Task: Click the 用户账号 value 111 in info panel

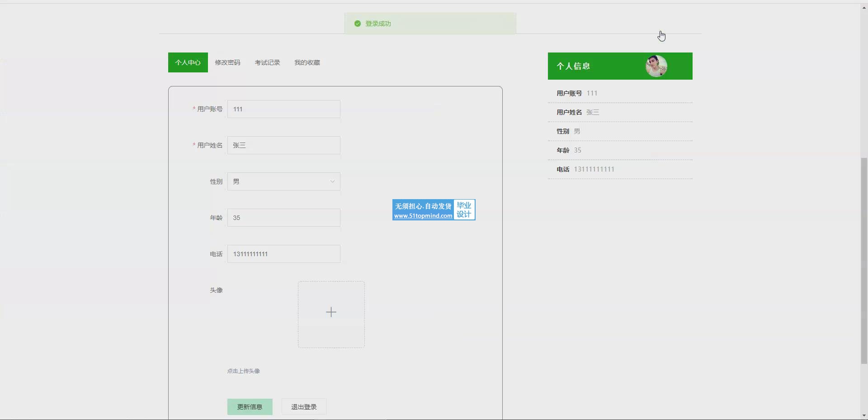Action: 592,93
